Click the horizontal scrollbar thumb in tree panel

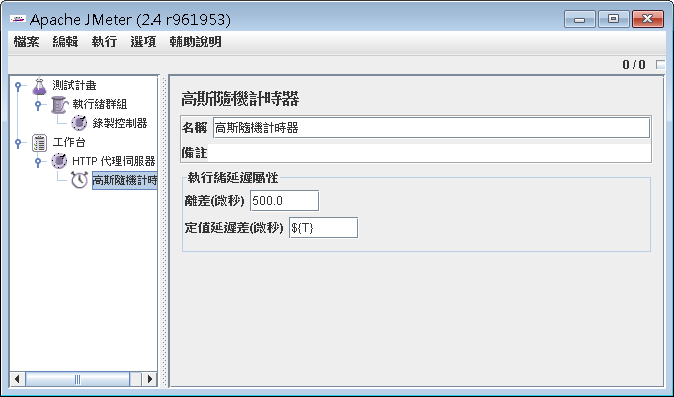click(77, 379)
